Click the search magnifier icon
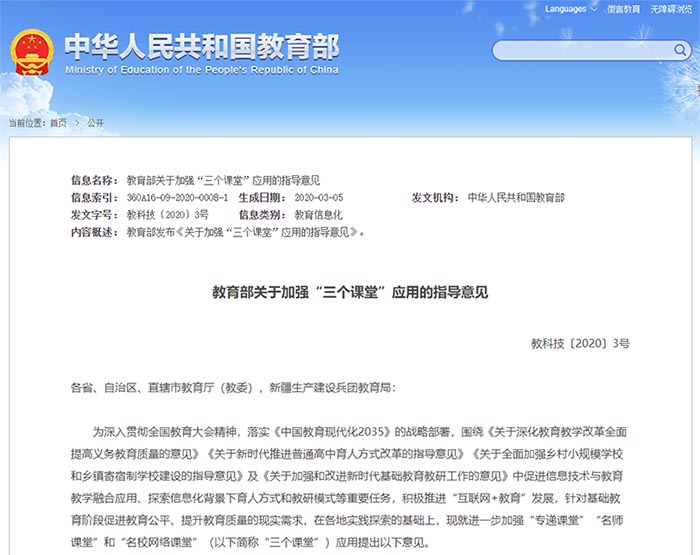Screen dimensions: 700x555 tap(680, 50)
